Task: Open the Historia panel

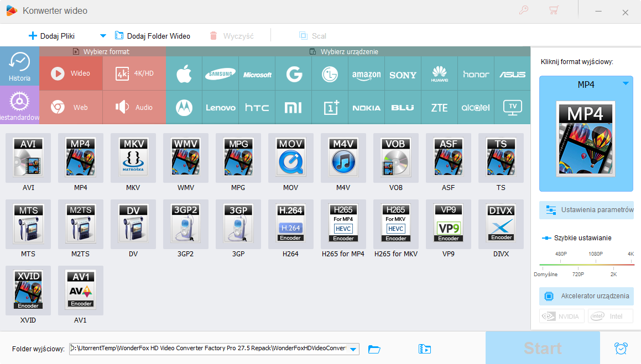Action: tap(19, 66)
